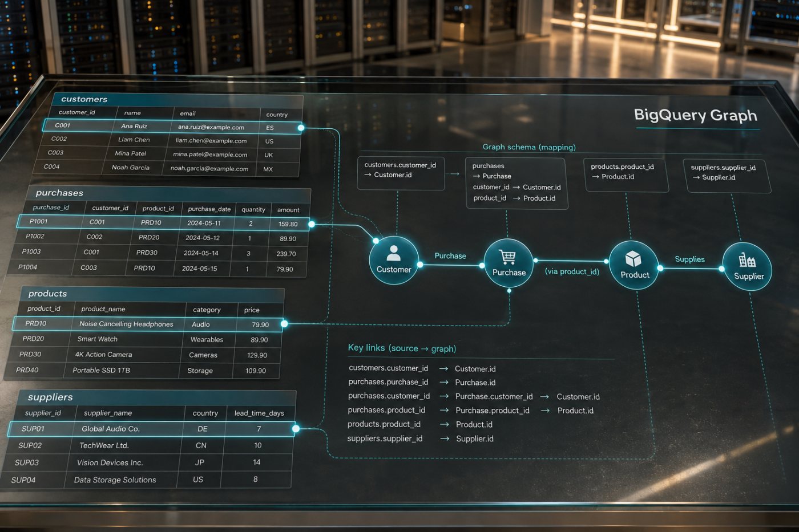
Task: Click the price 109.90 in products
Action: [256, 371]
